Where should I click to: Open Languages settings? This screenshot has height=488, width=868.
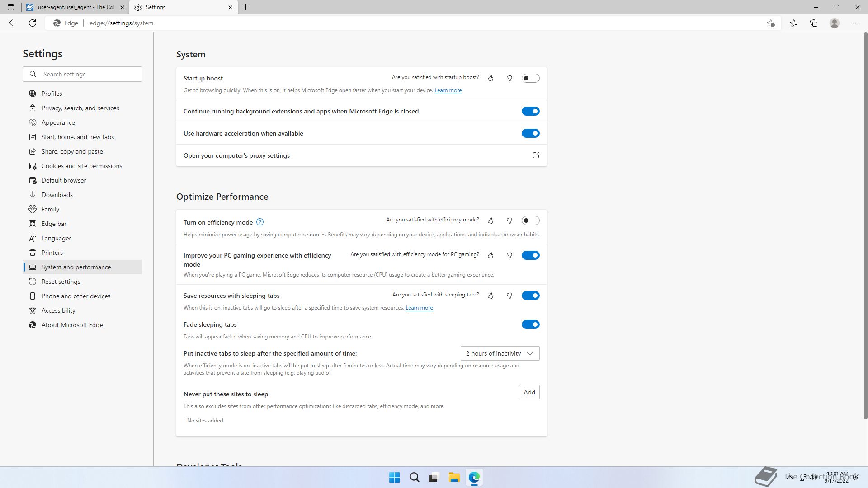82,238
